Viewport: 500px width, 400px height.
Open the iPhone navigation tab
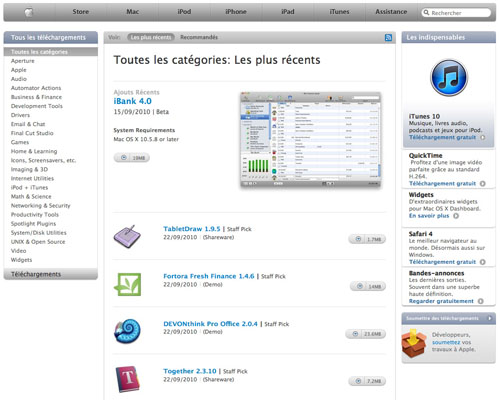tap(236, 12)
